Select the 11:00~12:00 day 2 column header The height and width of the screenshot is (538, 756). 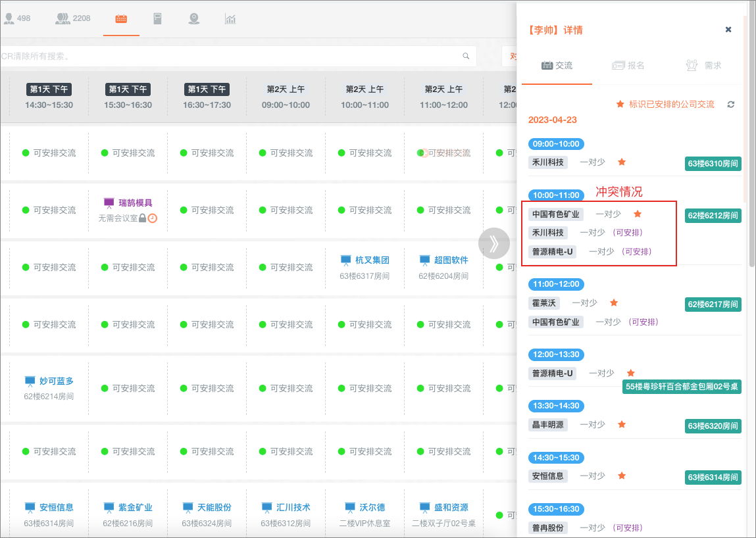(x=443, y=97)
